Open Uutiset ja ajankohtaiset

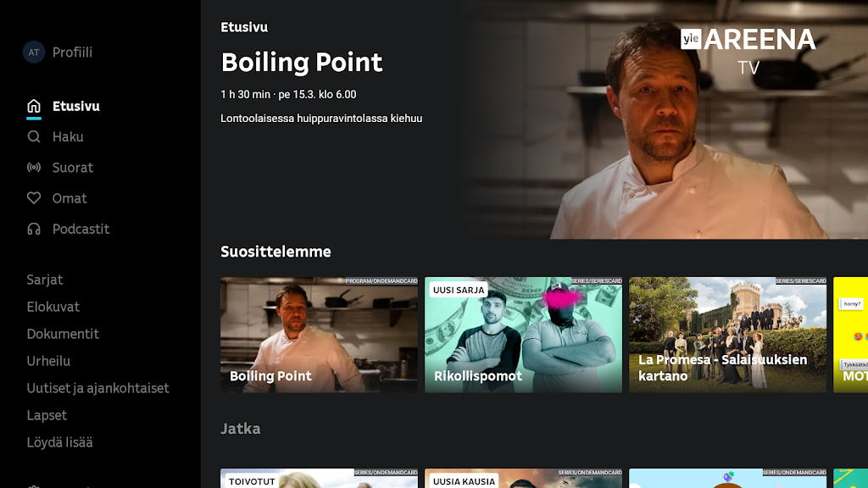point(97,388)
